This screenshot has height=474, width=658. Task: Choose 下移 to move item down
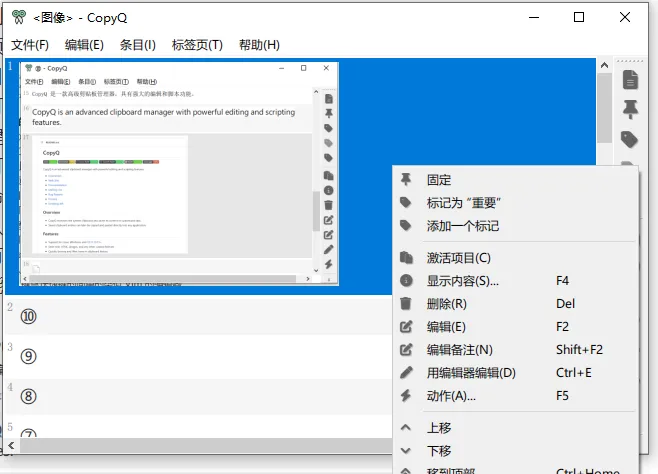[x=515, y=451]
